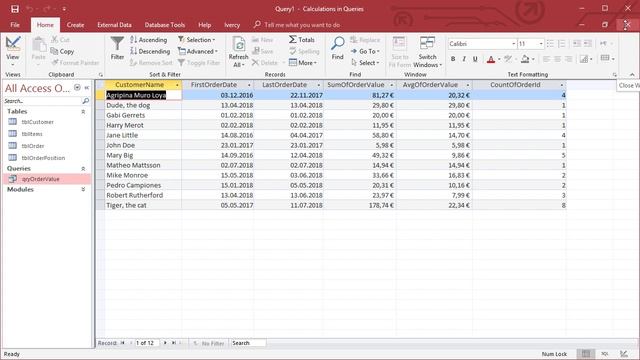Apply the red font color
Screen dimensions: 640x360
[x=491, y=60]
